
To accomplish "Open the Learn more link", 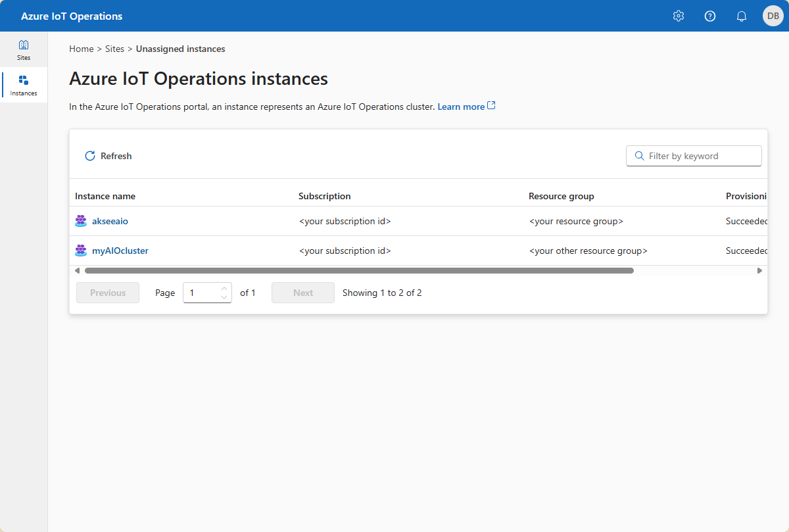I will (x=462, y=107).
